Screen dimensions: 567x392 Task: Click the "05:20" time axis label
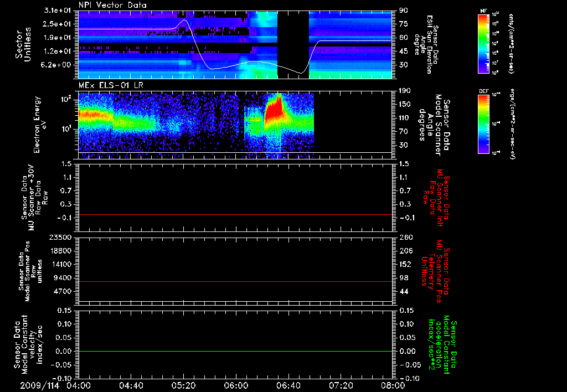coord(183,385)
